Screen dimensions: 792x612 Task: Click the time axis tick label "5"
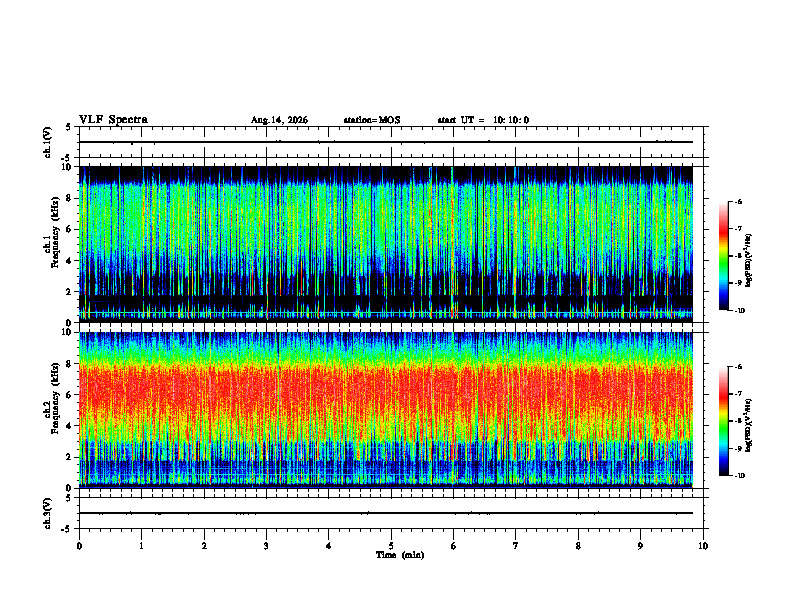pyautogui.click(x=391, y=546)
